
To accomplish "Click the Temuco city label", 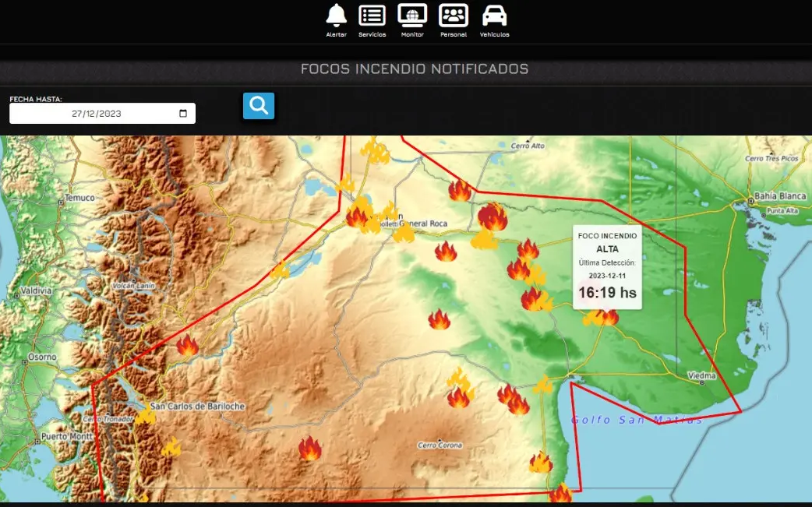I will [x=79, y=198].
